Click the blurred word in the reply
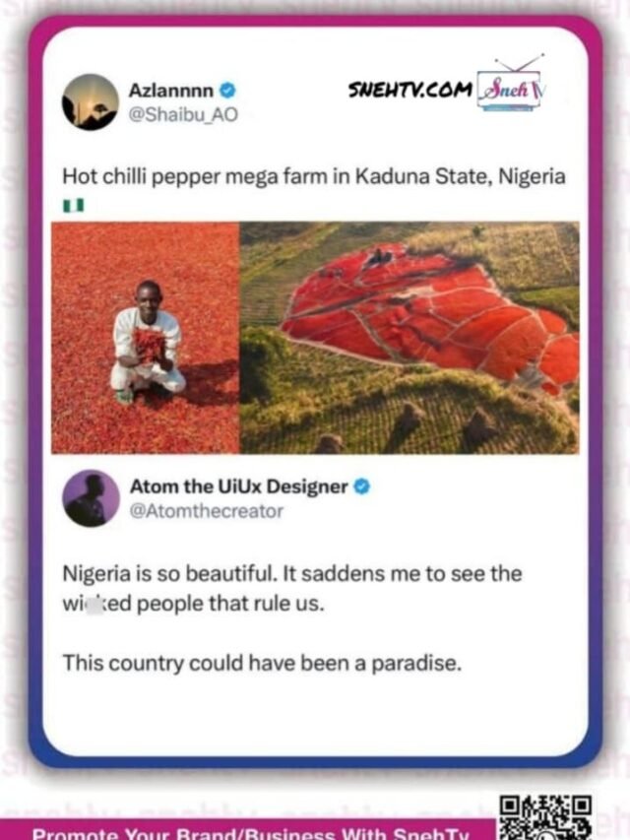 pos(96,604)
